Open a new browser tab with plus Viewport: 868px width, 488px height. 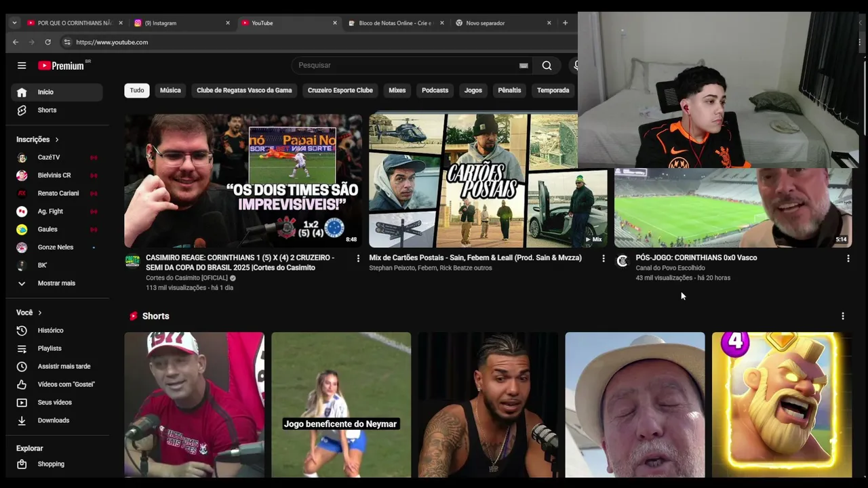pos(565,23)
